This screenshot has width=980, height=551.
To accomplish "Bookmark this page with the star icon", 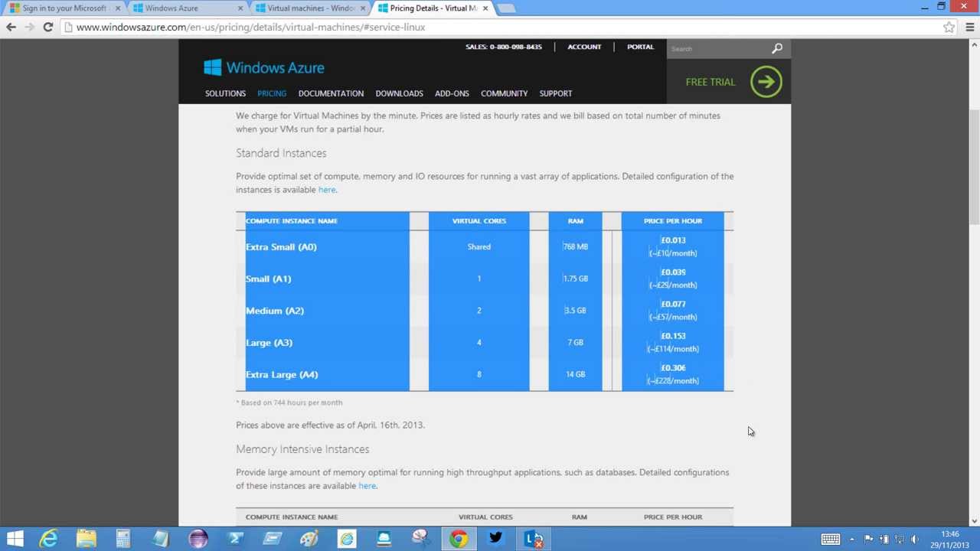I will (949, 27).
